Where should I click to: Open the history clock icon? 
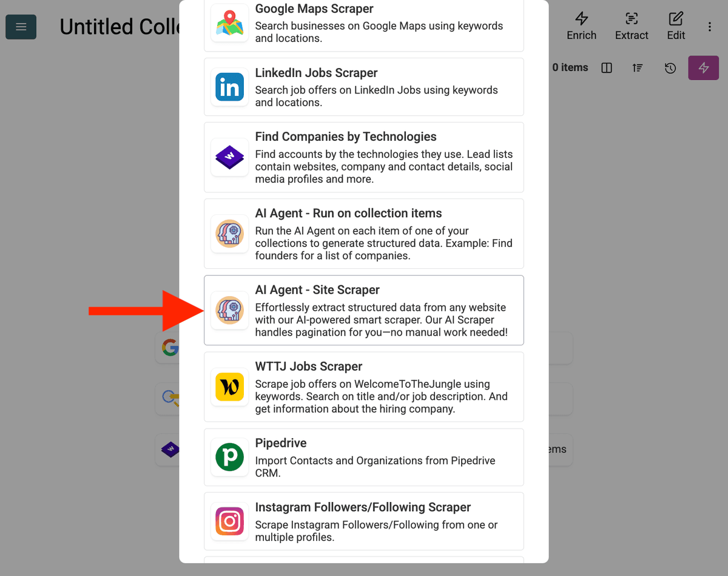tap(670, 68)
